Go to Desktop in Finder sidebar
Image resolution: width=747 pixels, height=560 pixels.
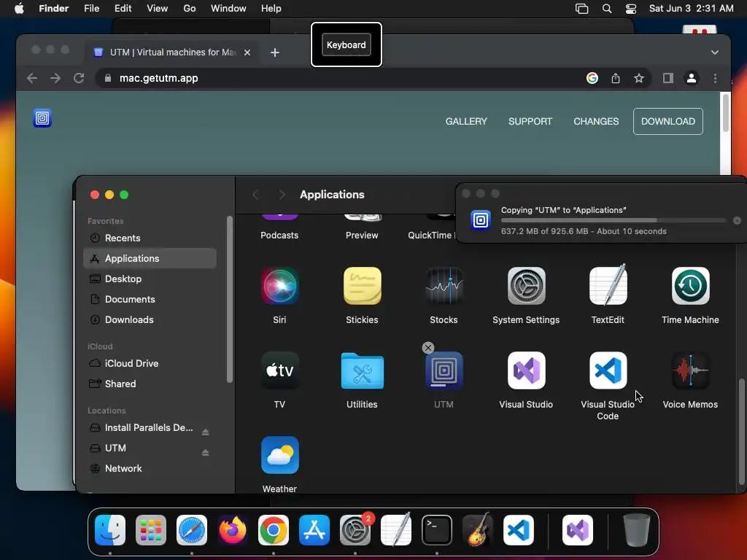pyautogui.click(x=150, y=279)
